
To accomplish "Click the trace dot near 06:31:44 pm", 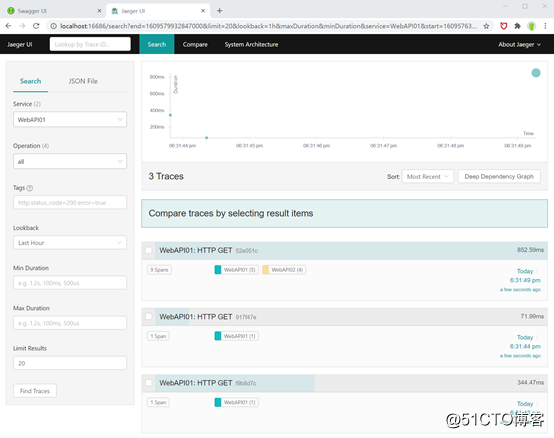I will point(207,138).
